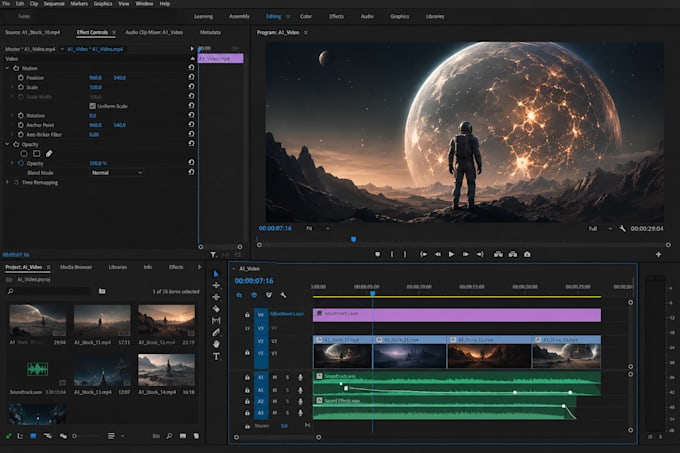Select the Slip tool
Screen dimensions: 680x453
click(216, 320)
